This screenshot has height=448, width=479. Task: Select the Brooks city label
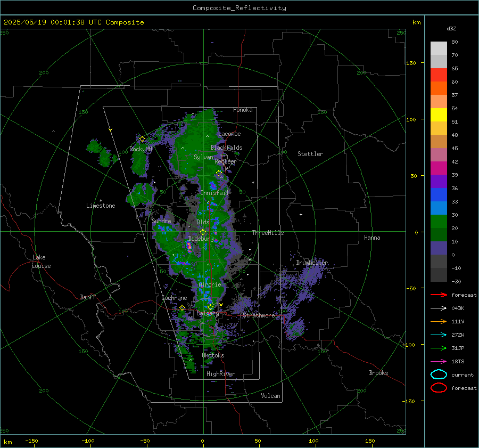[x=378, y=373]
